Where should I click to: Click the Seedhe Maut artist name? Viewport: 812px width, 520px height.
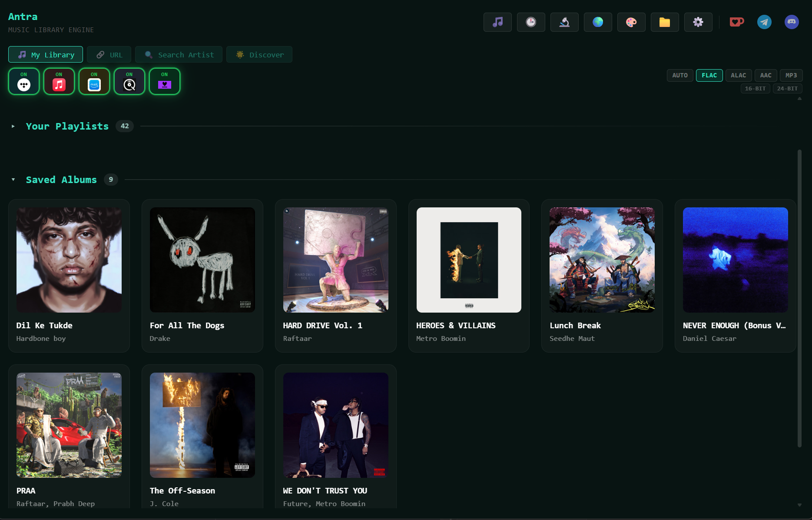[x=572, y=339]
